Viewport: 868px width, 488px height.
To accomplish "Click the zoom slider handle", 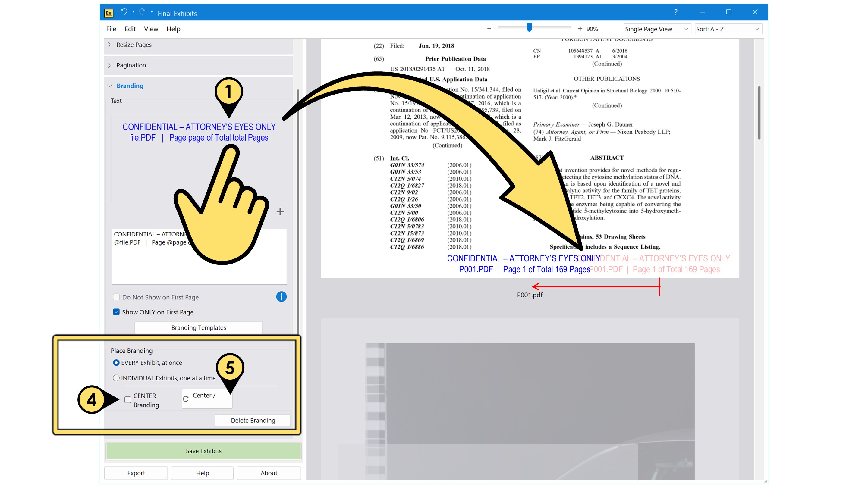I will [x=529, y=28].
